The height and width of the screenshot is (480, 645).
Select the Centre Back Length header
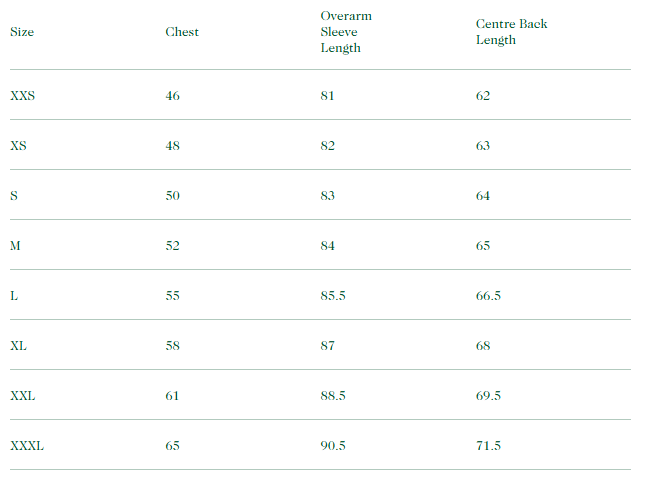(x=511, y=32)
